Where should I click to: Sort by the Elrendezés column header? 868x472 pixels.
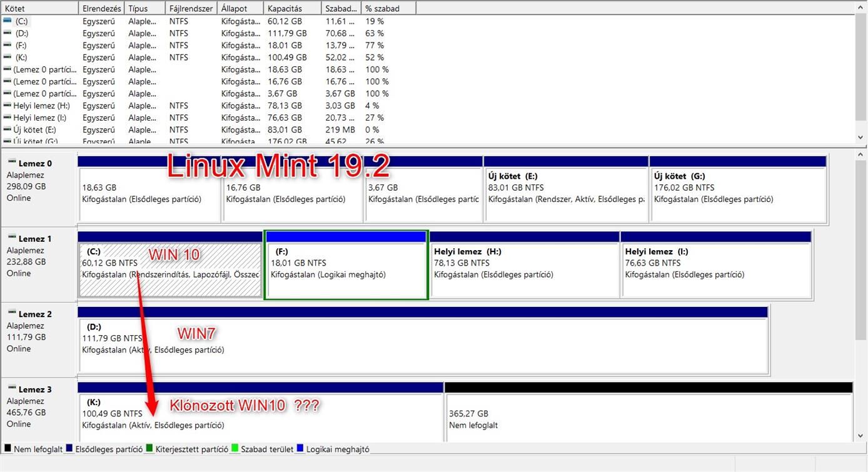(x=101, y=8)
